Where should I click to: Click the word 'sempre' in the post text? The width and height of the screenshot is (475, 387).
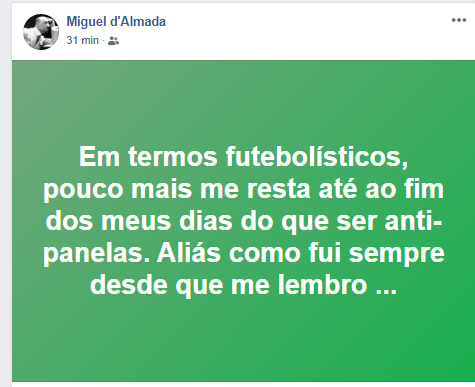tap(397, 254)
